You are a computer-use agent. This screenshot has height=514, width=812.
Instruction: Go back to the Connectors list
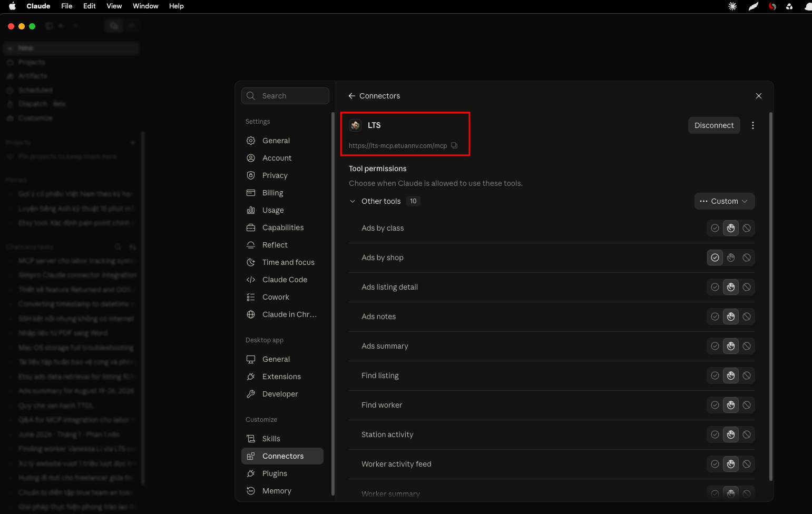point(352,96)
